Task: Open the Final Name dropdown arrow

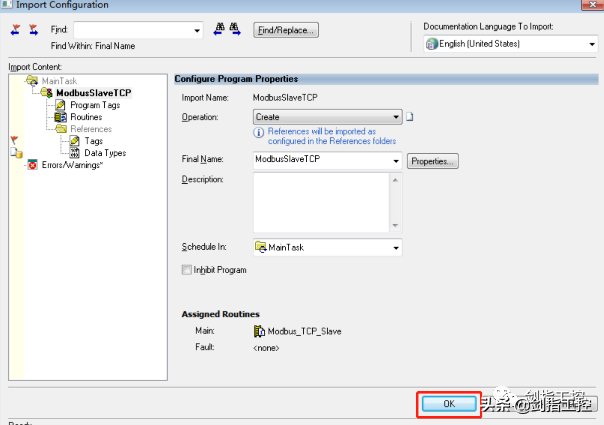Action: point(396,160)
